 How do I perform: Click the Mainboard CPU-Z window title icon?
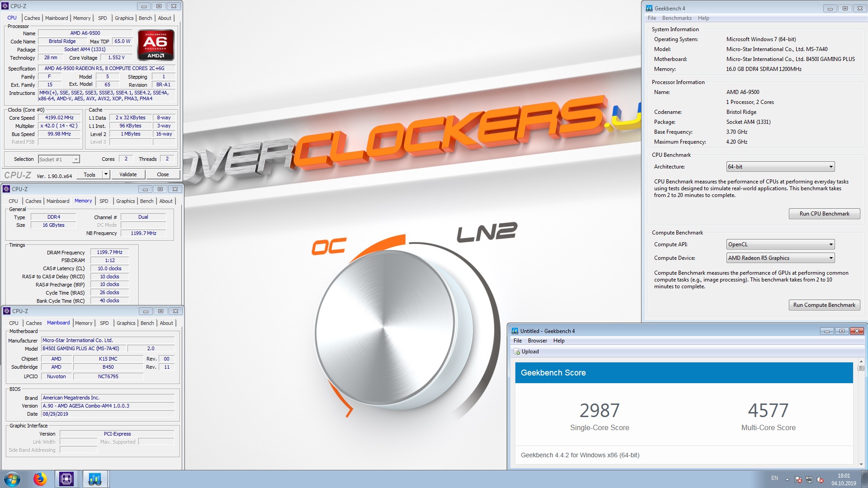pos(7,311)
